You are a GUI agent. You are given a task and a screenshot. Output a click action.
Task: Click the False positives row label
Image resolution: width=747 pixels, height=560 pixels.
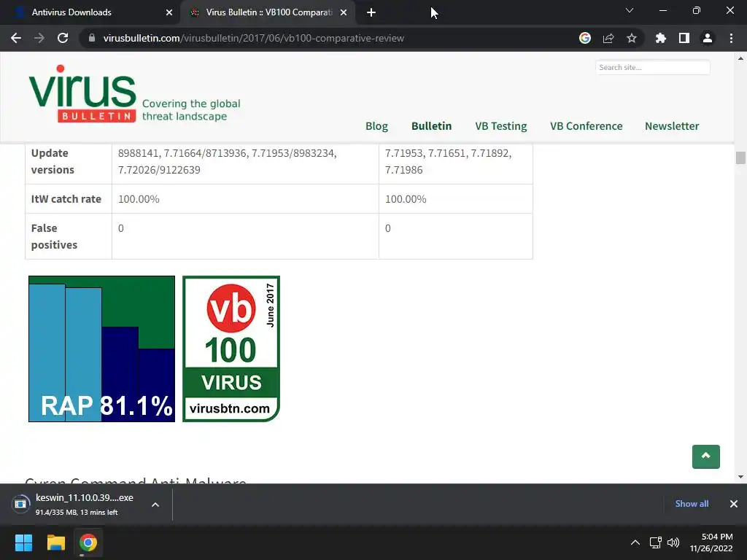point(54,236)
